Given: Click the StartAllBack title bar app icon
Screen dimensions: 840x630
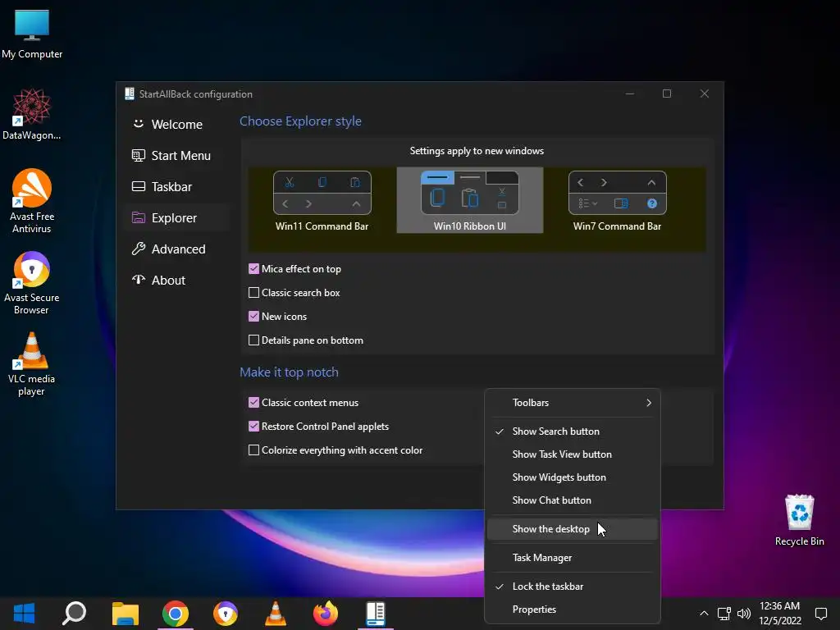Looking at the screenshot, I should [x=129, y=94].
